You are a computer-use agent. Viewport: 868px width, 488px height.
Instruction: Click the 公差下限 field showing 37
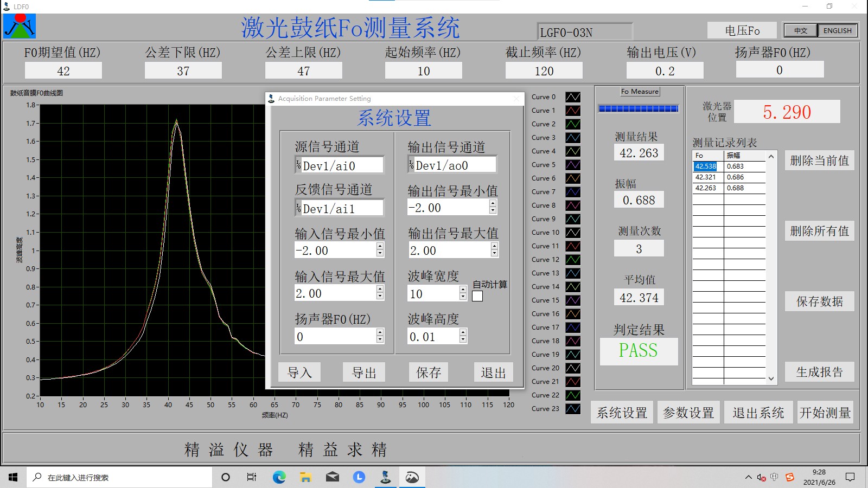(183, 70)
